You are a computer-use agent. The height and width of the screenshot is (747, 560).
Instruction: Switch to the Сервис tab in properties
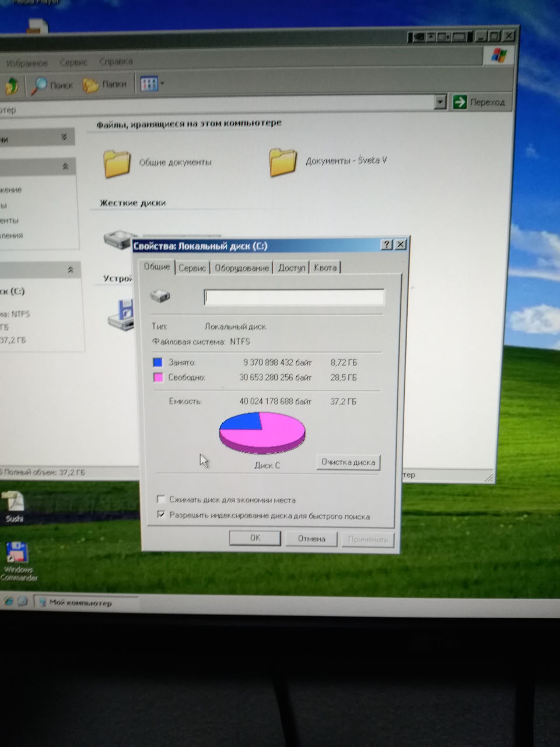point(192,268)
